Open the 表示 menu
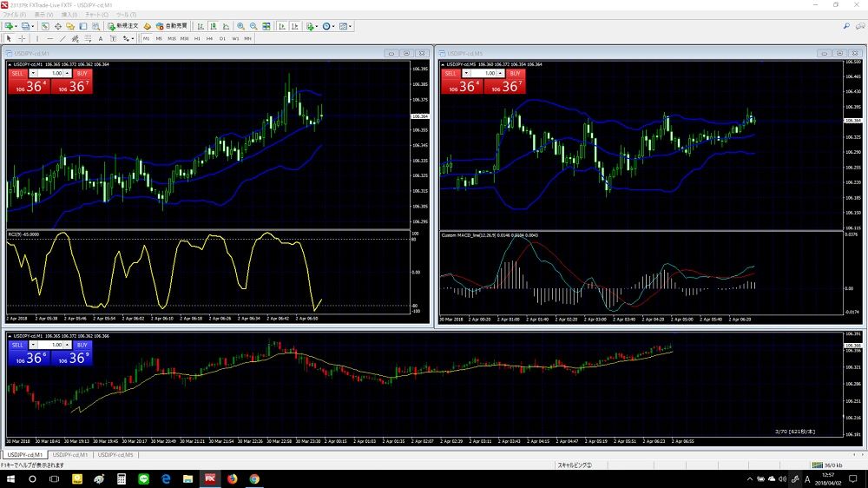868x488 pixels. coord(43,15)
